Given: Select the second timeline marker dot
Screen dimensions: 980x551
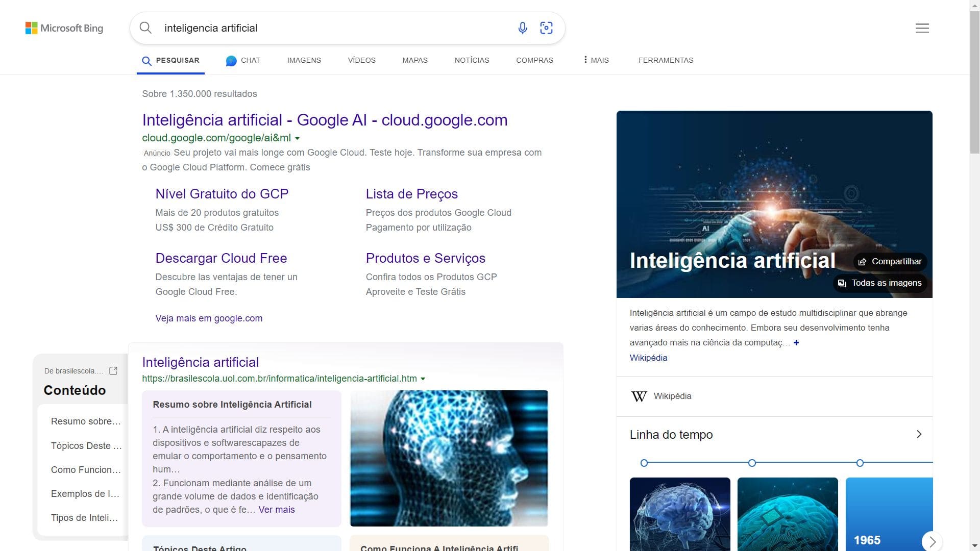Looking at the screenshot, I should [x=752, y=463].
